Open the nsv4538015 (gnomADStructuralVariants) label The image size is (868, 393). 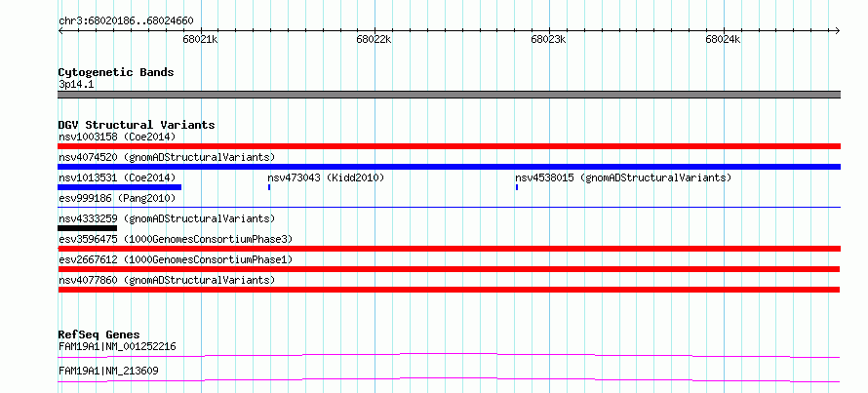pos(623,177)
